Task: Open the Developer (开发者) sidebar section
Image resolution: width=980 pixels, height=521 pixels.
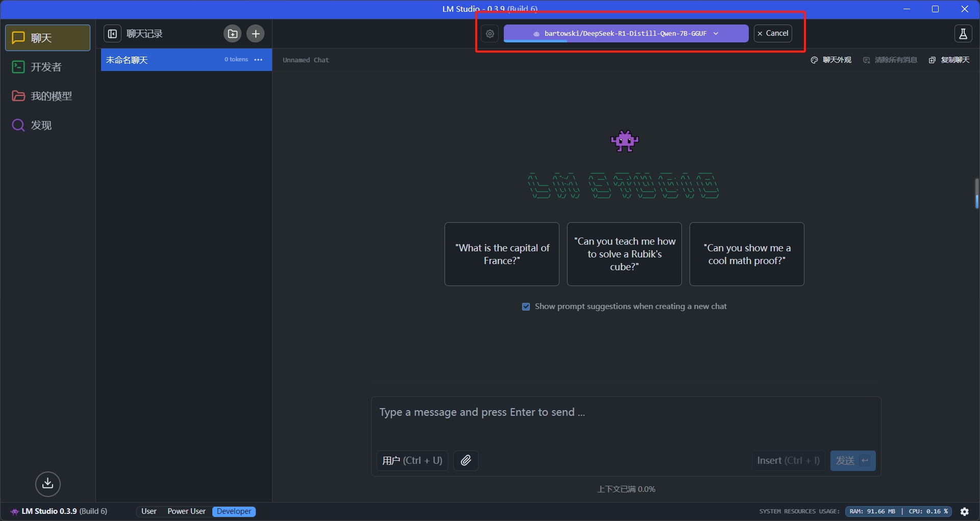Action: pyautogui.click(x=47, y=67)
